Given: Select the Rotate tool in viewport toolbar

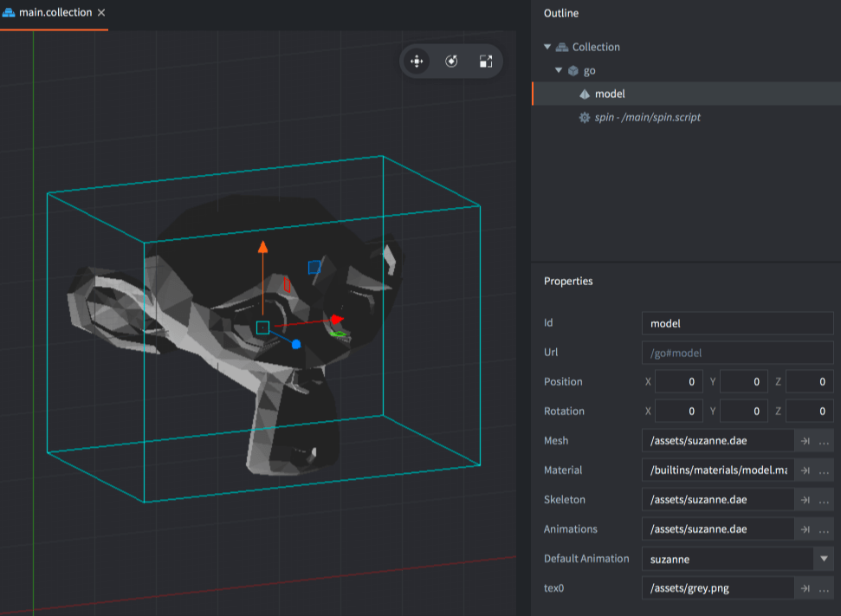Looking at the screenshot, I should [x=451, y=62].
